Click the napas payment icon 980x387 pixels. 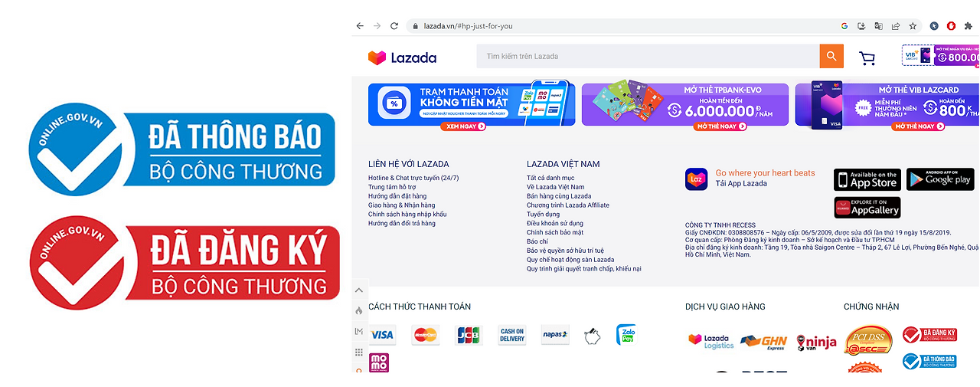tap(555, 335)
